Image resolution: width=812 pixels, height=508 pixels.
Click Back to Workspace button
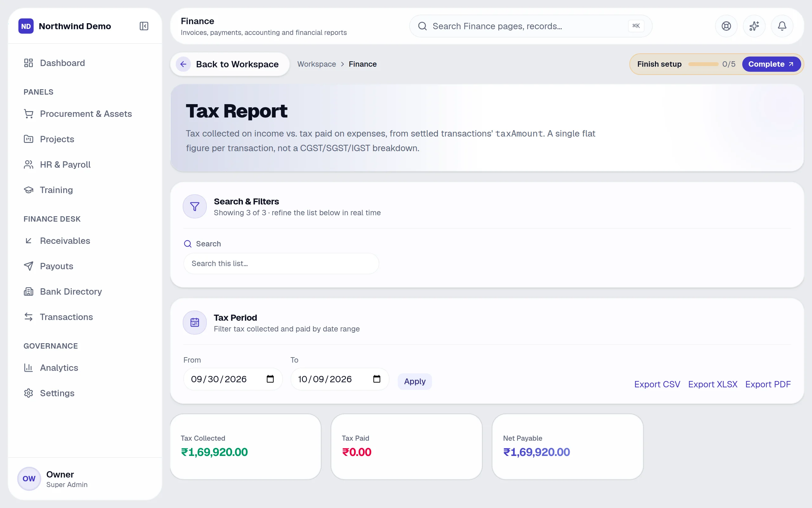[x=230, y=64]
